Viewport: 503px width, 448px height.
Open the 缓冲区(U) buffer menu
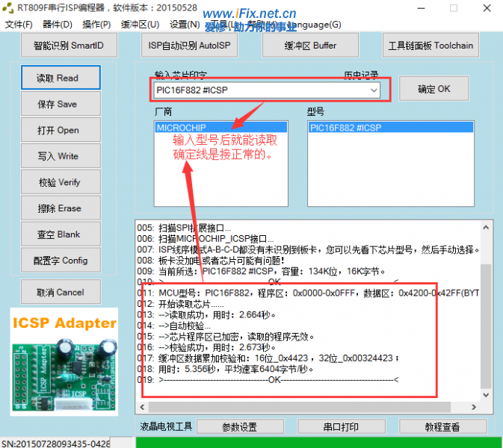[x=140, y=25]
